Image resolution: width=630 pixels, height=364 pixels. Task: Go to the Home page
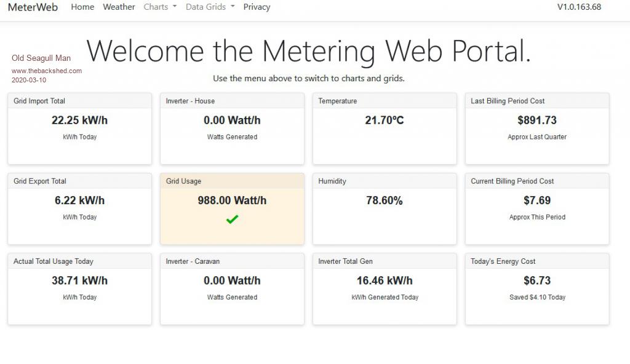tap(82, 7)
